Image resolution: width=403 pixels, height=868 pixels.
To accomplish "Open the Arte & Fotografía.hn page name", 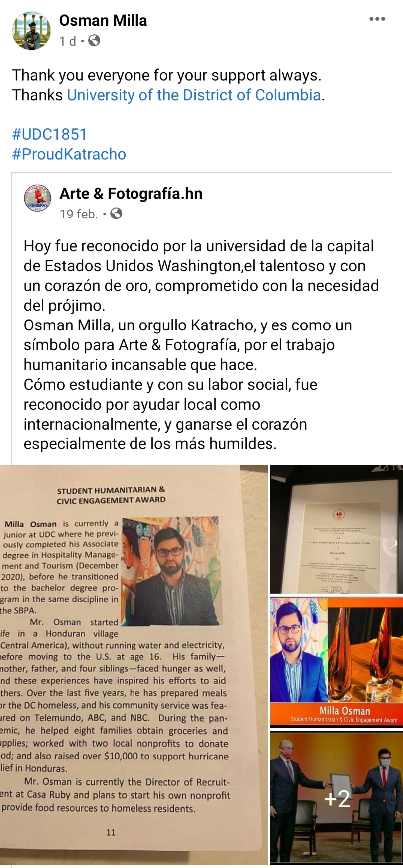I will 131,193.
